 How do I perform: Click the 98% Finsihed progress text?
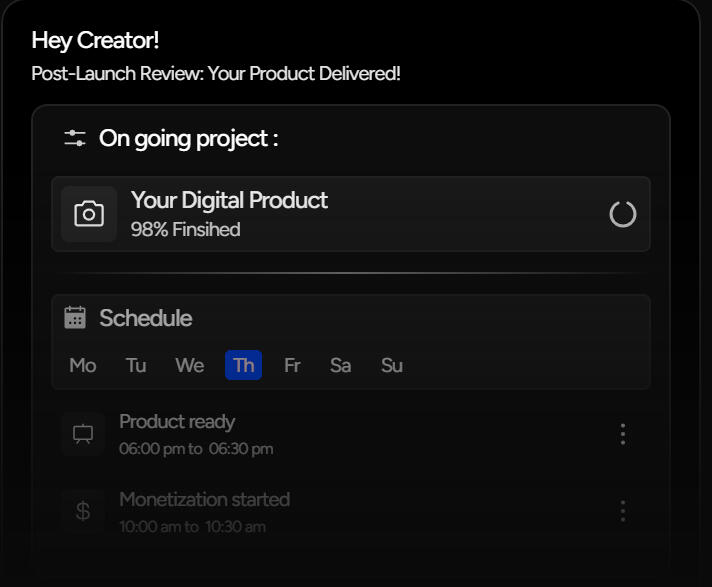(x=185, y=230)
